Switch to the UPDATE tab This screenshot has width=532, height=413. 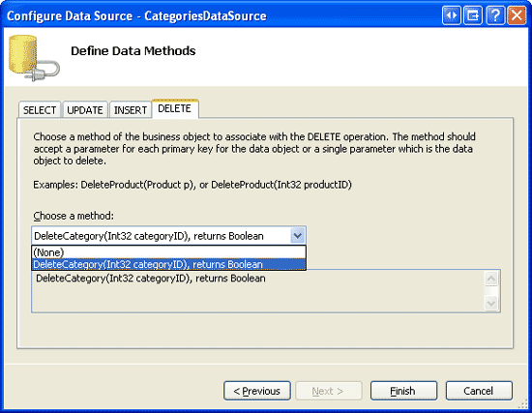point(85,110)
